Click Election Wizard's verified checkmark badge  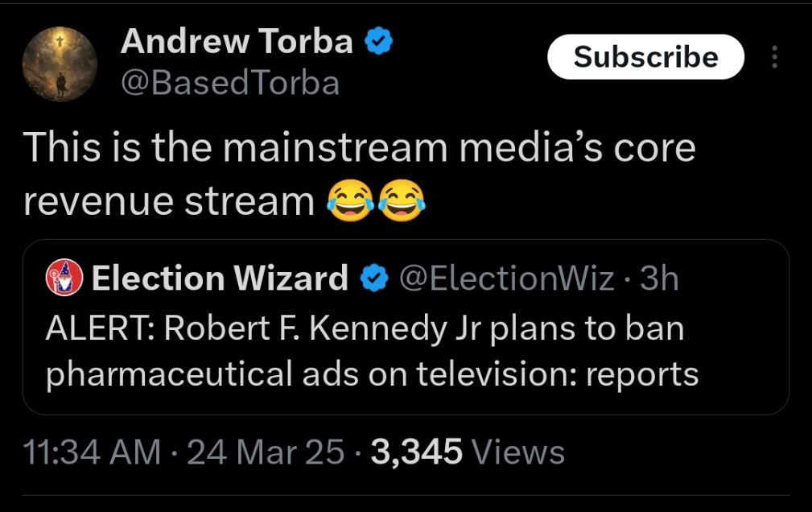coord(374,279)
